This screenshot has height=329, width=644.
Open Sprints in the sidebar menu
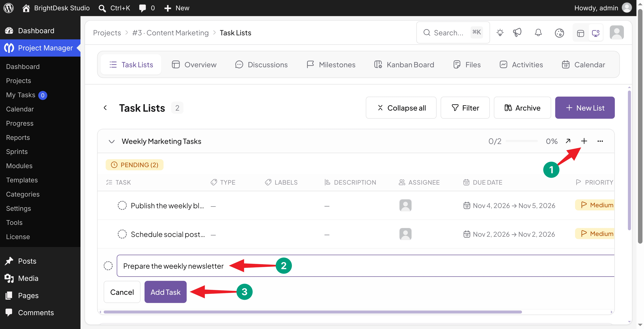click(x=17, y=152)
